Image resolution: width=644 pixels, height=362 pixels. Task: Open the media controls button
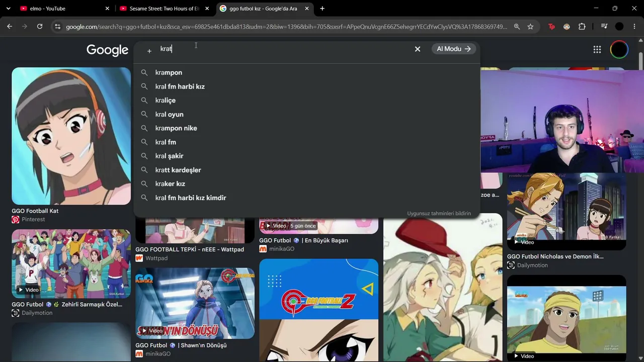coord(604,27)
